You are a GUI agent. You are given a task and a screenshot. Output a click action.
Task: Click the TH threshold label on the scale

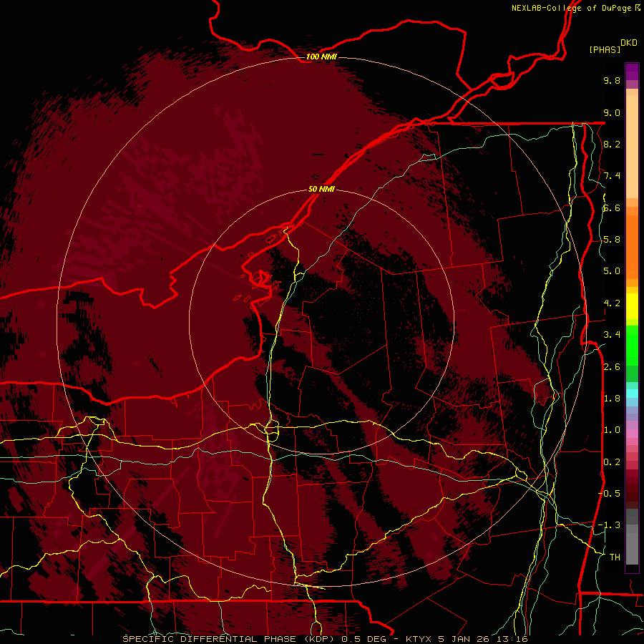(x=615, y=557)
